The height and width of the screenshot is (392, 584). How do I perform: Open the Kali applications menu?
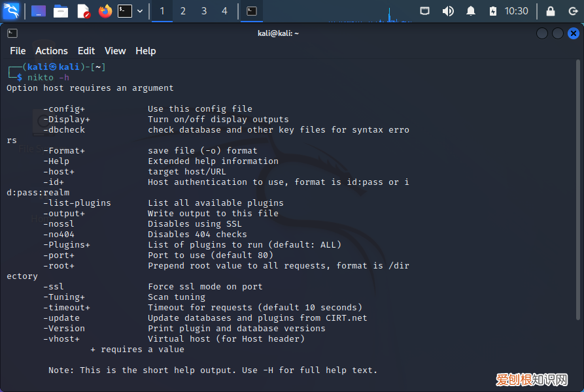click(11, 11)
